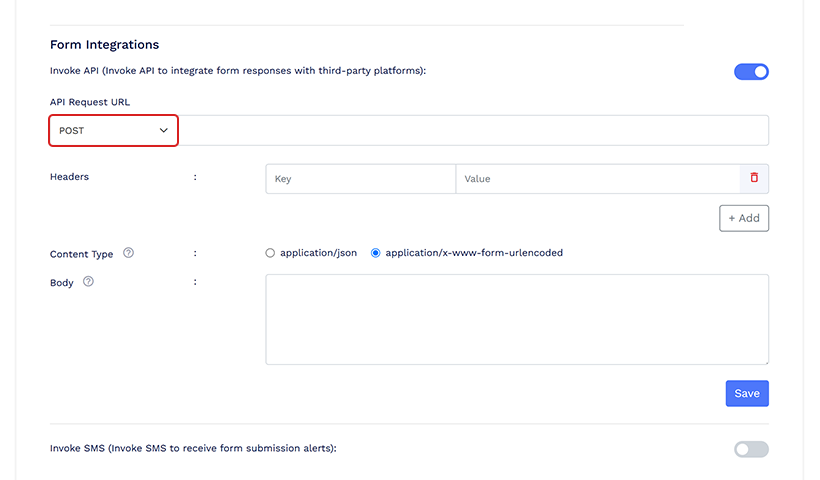Focus the API Request URL text field
The height and width of the screenshot is (480, 820).
(x=472, y=130)
